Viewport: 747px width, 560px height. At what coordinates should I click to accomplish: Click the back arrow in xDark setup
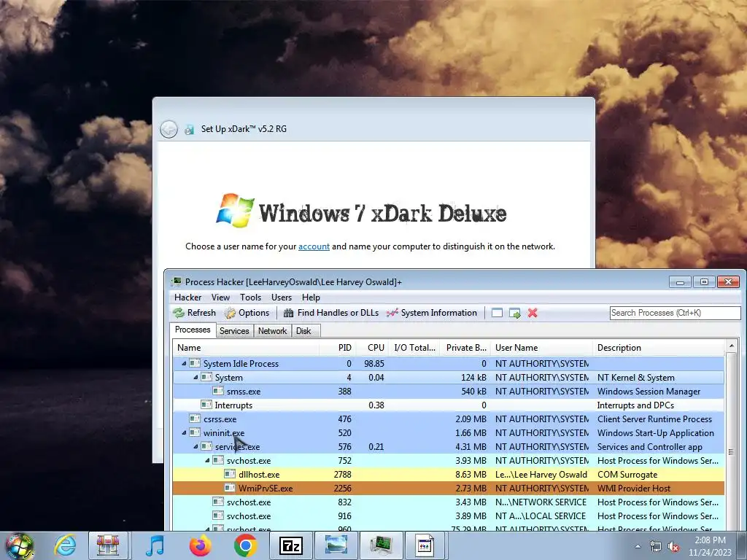[x=169, y=129]
